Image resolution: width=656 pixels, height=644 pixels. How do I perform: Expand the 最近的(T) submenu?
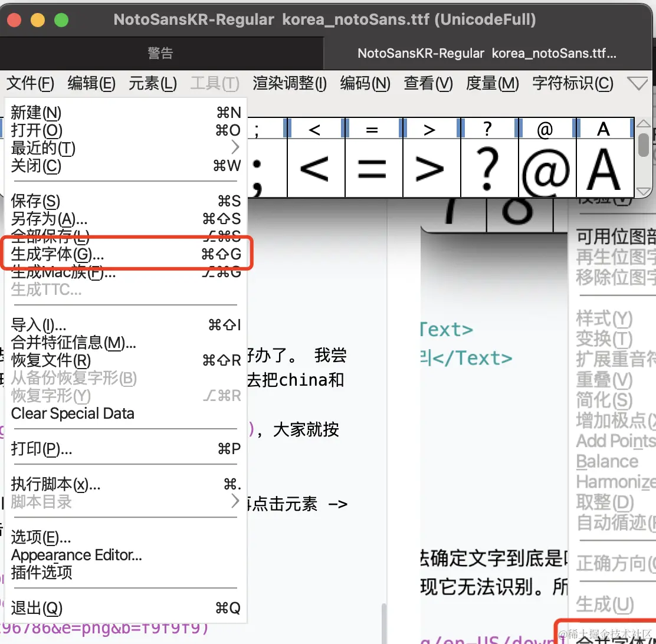coord(126,147)
